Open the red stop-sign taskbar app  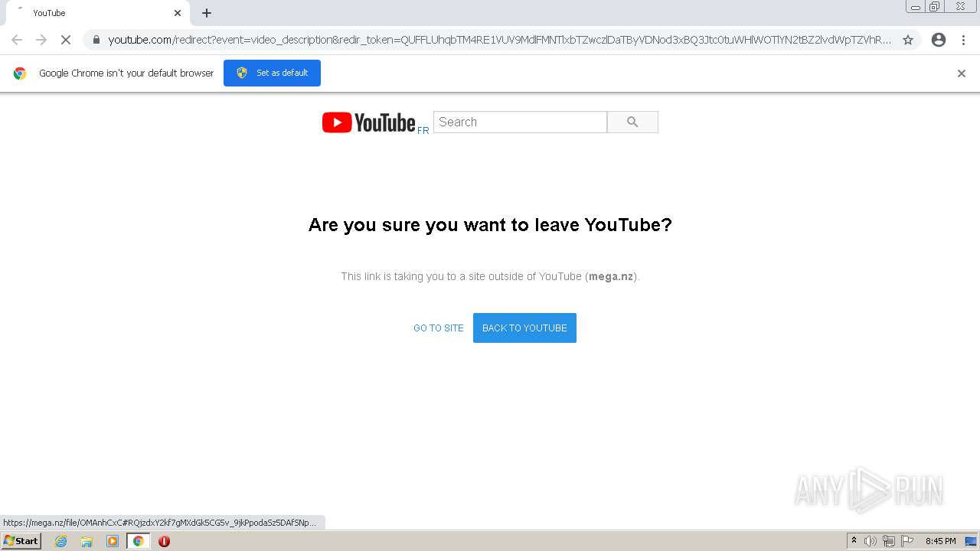[x=164, y=541]
